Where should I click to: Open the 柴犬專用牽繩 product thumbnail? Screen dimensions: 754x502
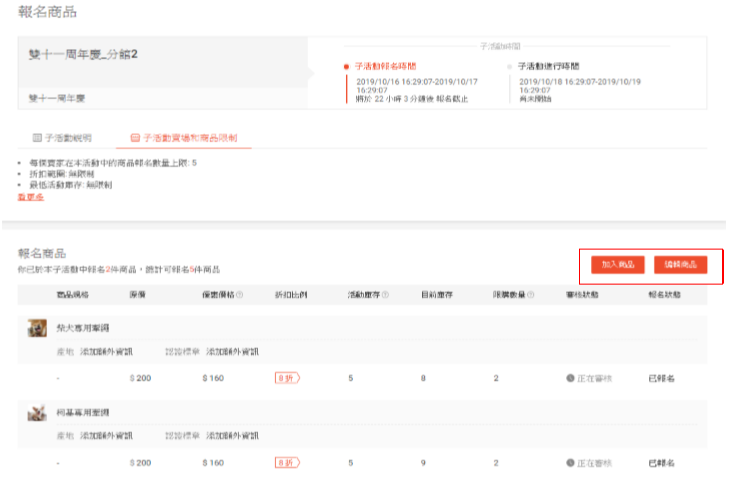[x=37, y=328]
